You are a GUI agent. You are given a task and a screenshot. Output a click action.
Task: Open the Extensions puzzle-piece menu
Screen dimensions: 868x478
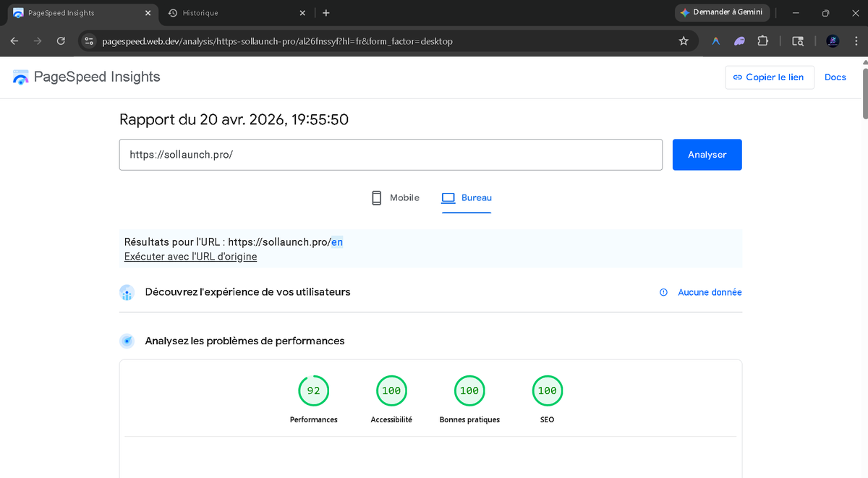(x=762, y=41)
